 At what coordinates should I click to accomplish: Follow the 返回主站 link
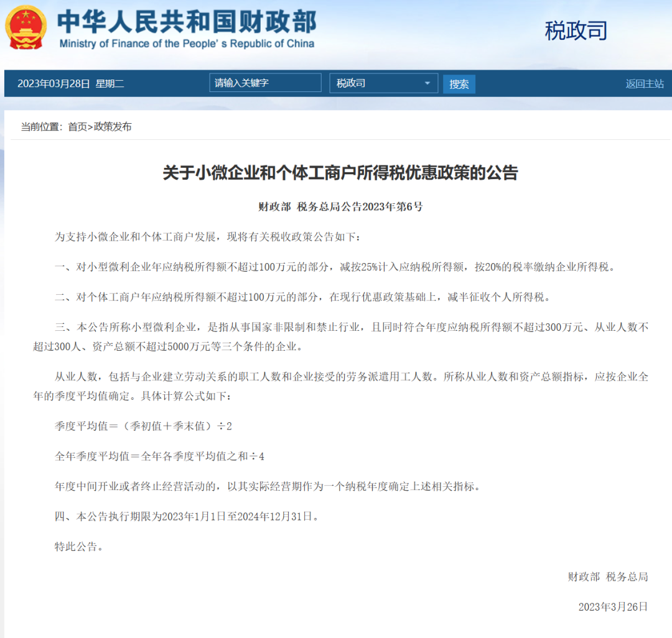point(645,84)
